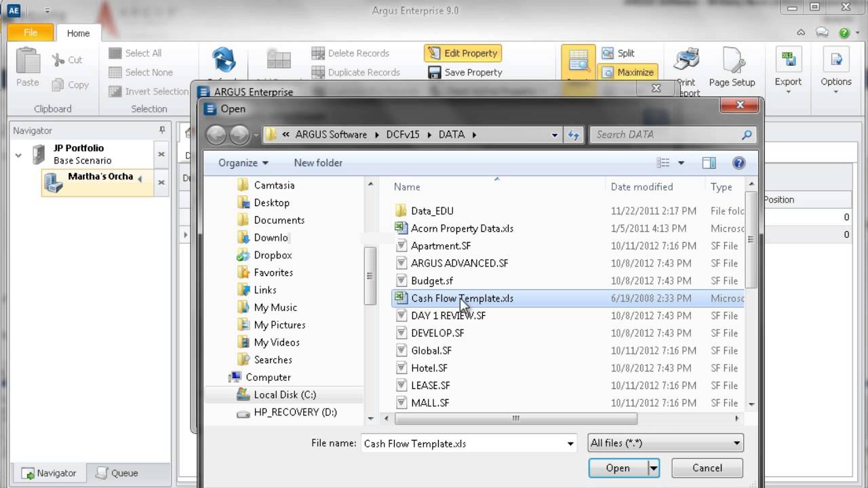Screen dimensions: 868x488
Task: Select Martha's Orcha property in the Navigator
Action: point(97,182)
